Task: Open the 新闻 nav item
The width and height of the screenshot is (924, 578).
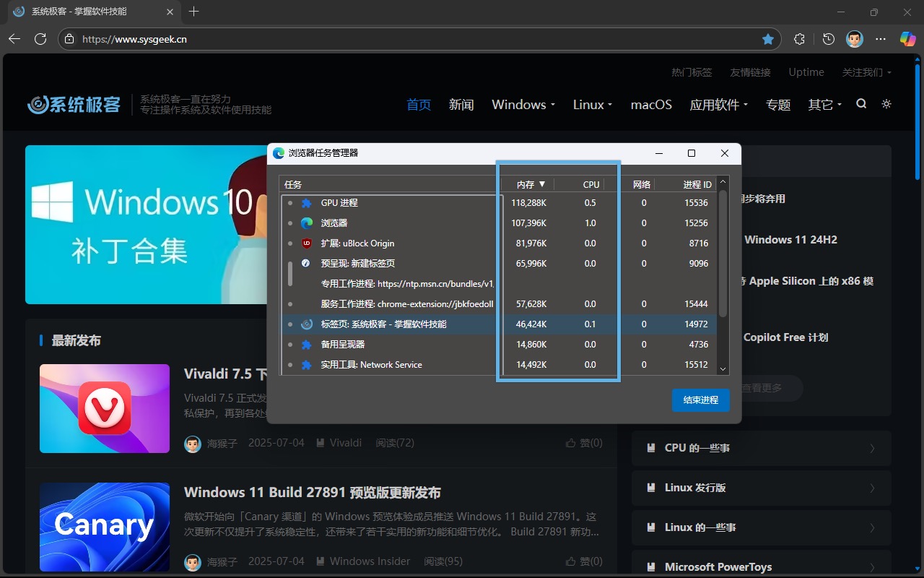Action: click(461, 105)
